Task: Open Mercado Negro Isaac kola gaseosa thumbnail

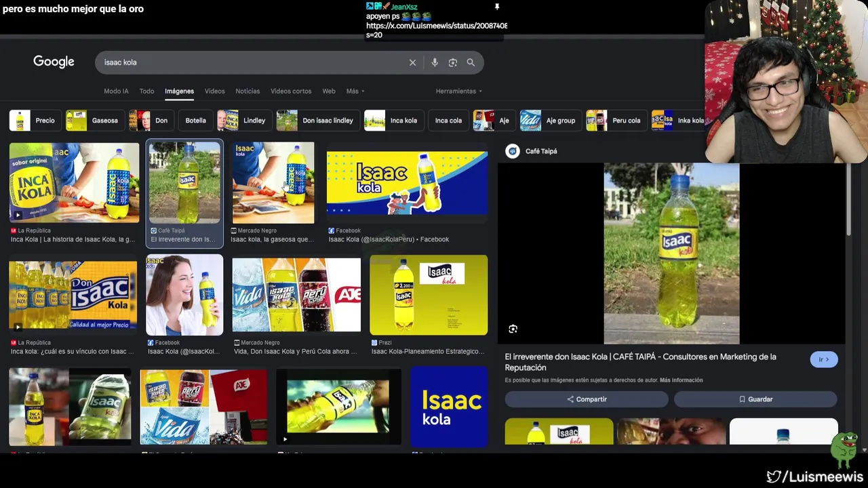Action: [273, 182]
